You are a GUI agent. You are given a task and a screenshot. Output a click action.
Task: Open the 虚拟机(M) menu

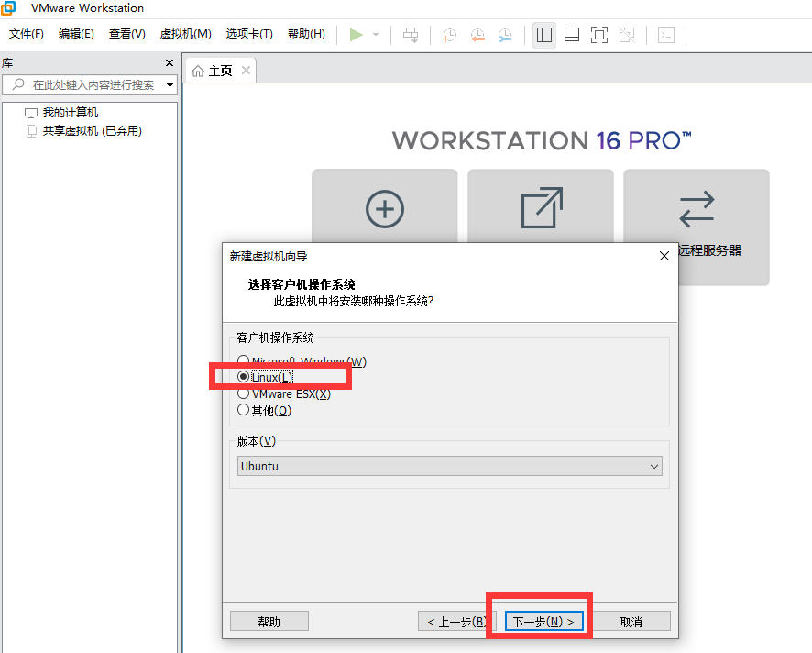(185, 34)
